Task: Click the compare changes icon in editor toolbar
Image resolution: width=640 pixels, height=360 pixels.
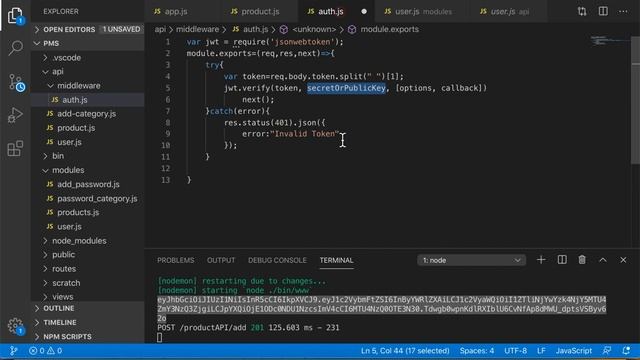Action: [x=582, y=11]
